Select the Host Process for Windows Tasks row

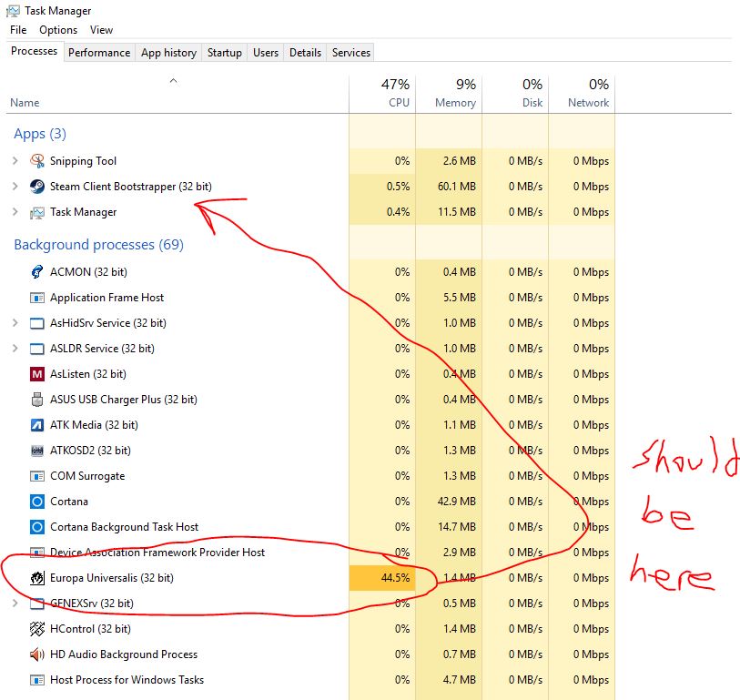tap(310, 680)
